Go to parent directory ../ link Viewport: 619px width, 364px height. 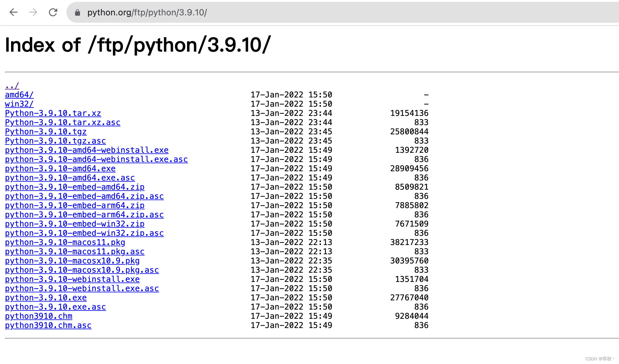pyautogui.click(x=12, y=86)
